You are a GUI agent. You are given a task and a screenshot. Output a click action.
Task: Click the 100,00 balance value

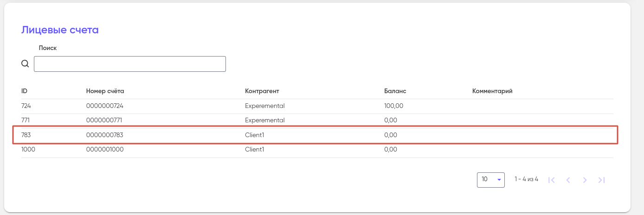click(x=393, y=106)
